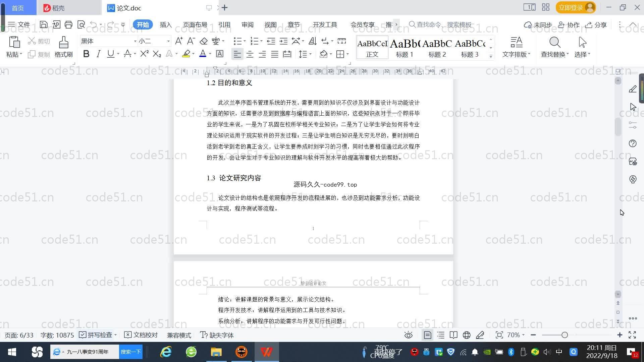Open Print Preview icon

coord(81,24)
